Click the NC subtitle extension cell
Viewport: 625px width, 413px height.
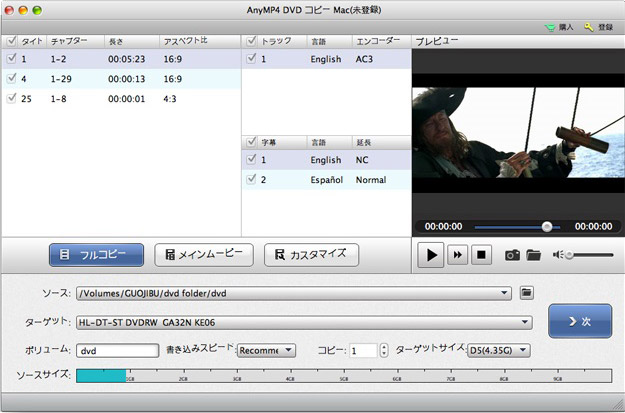click(362, 160)
